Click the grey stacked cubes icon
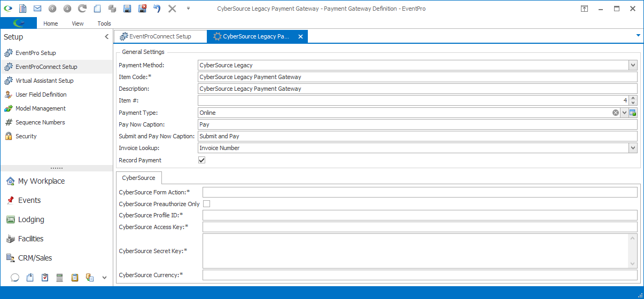The height and width of the screenshot is (299, 644). 112,9
